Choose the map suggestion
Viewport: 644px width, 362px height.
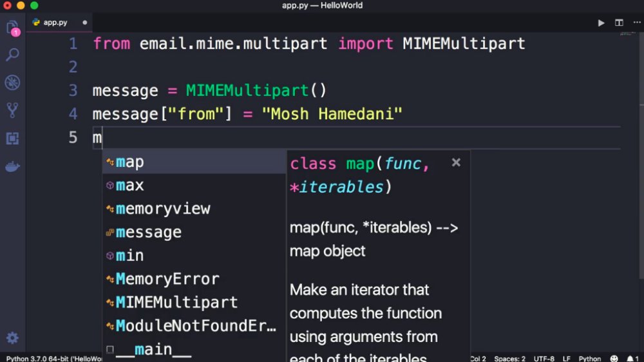click(194, 162)
